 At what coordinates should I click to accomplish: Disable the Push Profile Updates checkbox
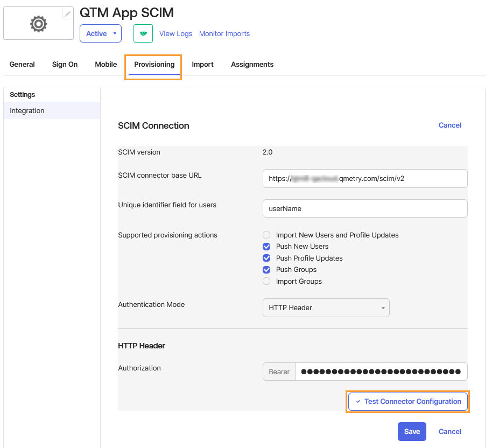[266, 258]
